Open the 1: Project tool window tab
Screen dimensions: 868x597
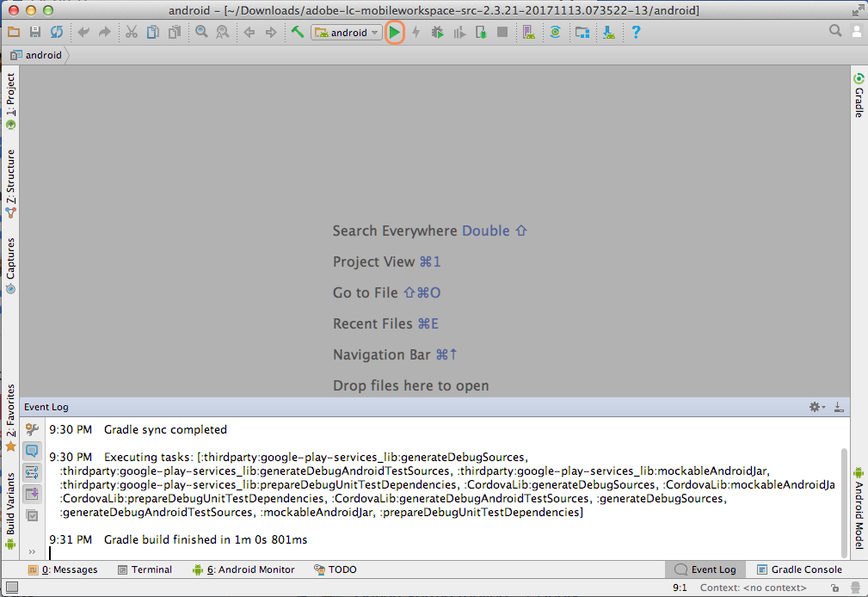tap(10, 102)
